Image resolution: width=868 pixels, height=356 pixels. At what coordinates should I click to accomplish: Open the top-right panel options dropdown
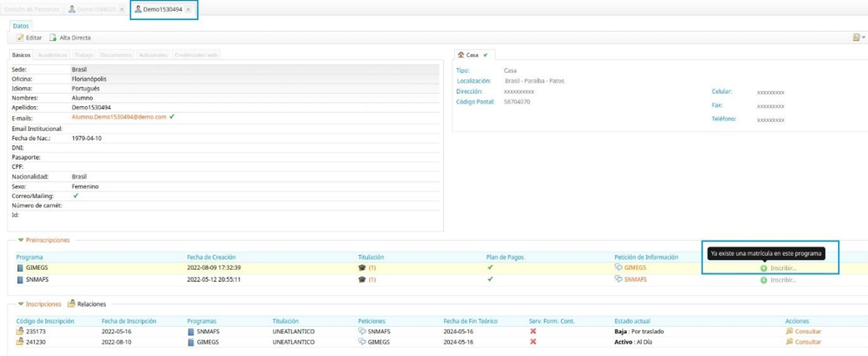click(x=858, y=38)
